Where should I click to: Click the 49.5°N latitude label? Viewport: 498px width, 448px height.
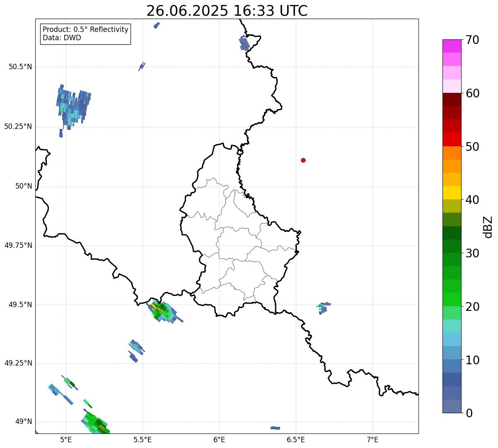(20, 305)
